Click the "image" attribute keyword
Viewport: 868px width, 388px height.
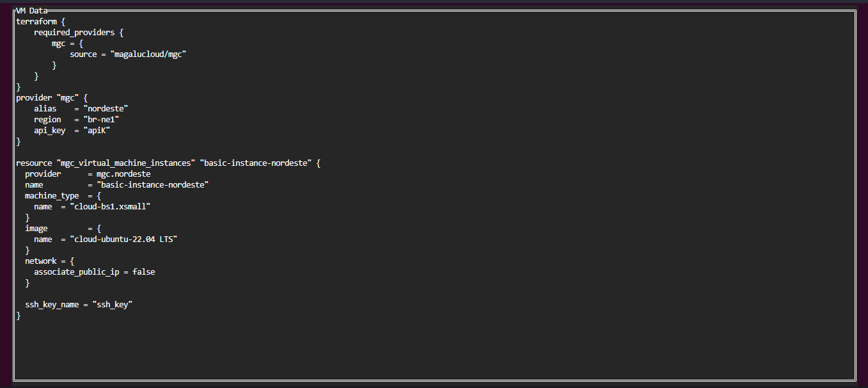coord(36,228)
